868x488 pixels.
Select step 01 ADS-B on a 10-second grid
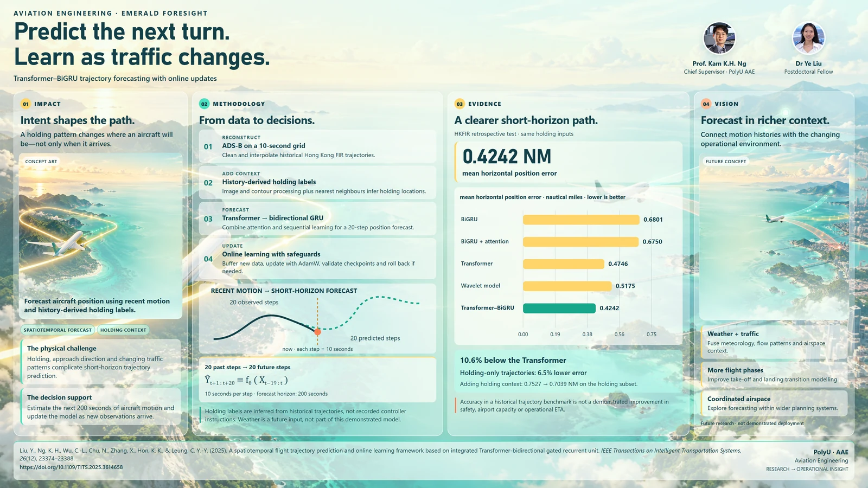pos(317,146)
